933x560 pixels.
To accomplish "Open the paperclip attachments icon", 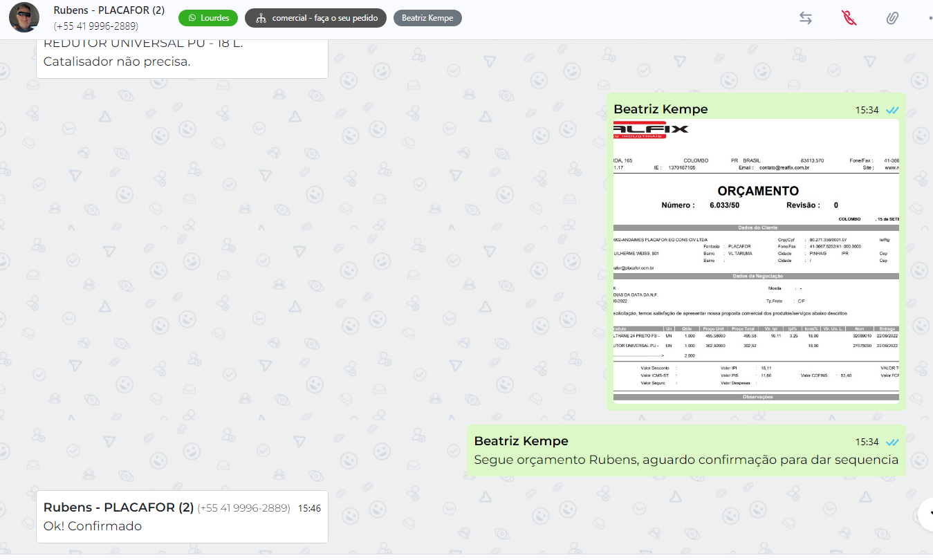I will (892, 19).
